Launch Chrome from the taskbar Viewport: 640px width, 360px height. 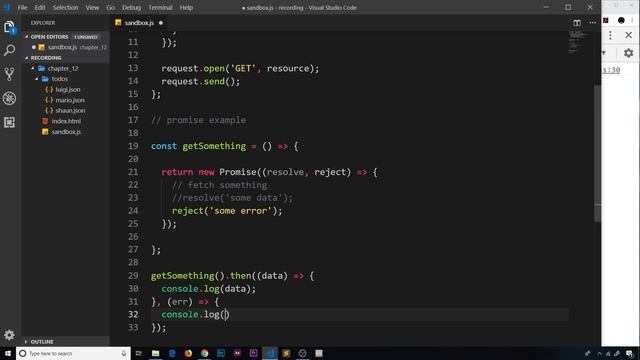(204, 353)
